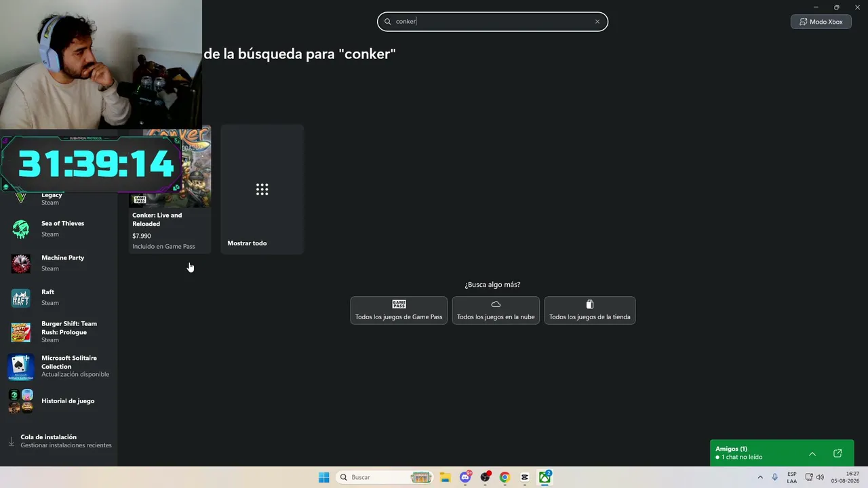Focus the search field containing conker
Image resolution: width=868 pixels, height=488 pixels.
(x=492, y=22)
